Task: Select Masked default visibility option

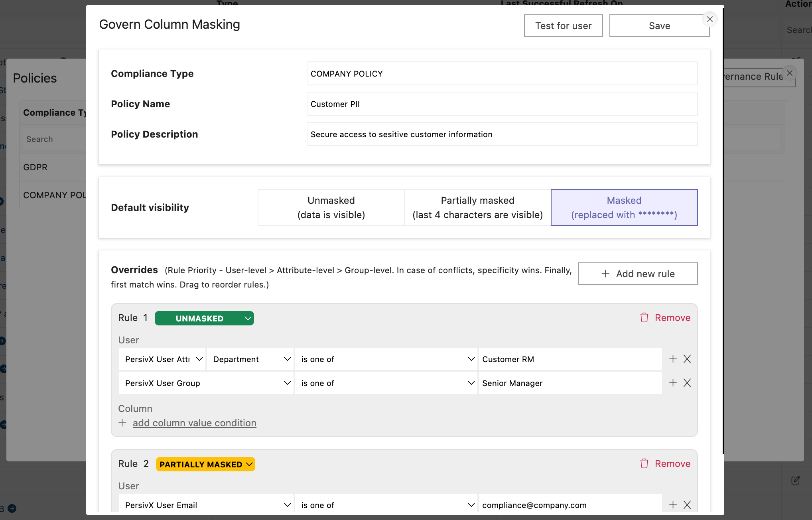Action: 624,207
